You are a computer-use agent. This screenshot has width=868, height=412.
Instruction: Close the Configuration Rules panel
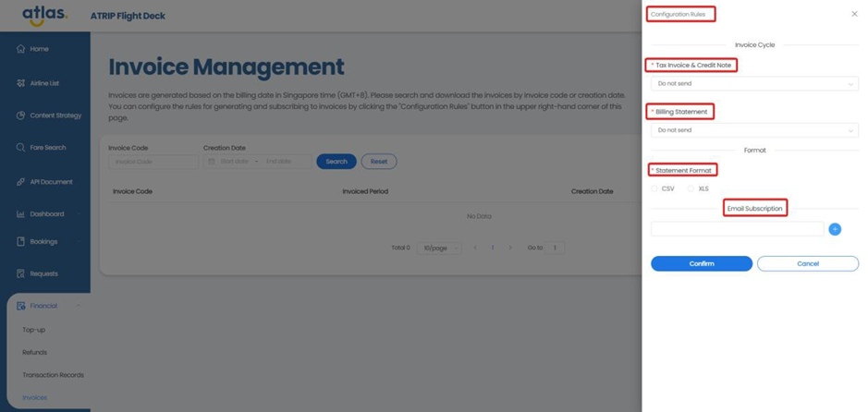pyautogui.click(x=854, y=14)
